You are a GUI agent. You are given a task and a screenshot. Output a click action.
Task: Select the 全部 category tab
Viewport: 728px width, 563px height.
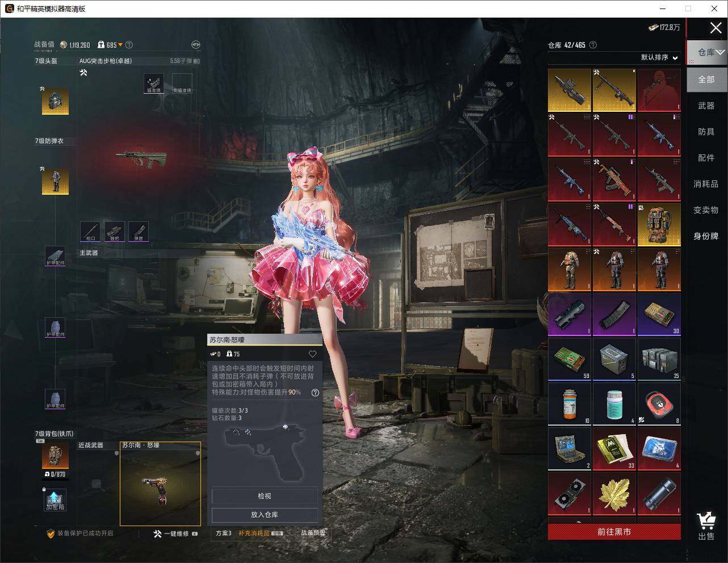click(706, 79)
